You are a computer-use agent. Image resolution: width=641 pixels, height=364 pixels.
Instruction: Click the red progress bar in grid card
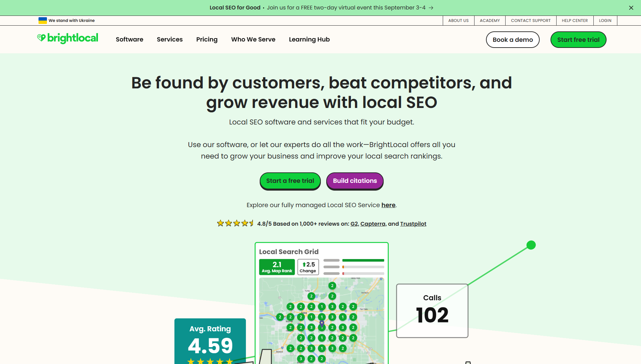(x=343, y=274)
